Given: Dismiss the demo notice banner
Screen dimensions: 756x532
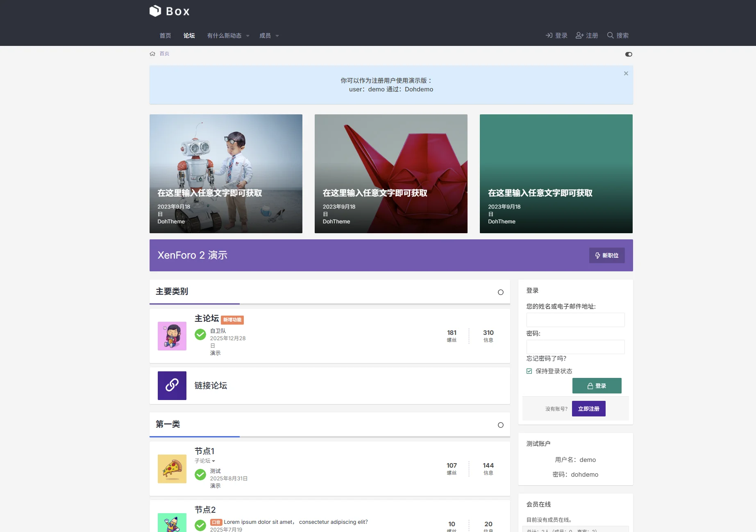Looking at the screenshot, I should (626, 73).
